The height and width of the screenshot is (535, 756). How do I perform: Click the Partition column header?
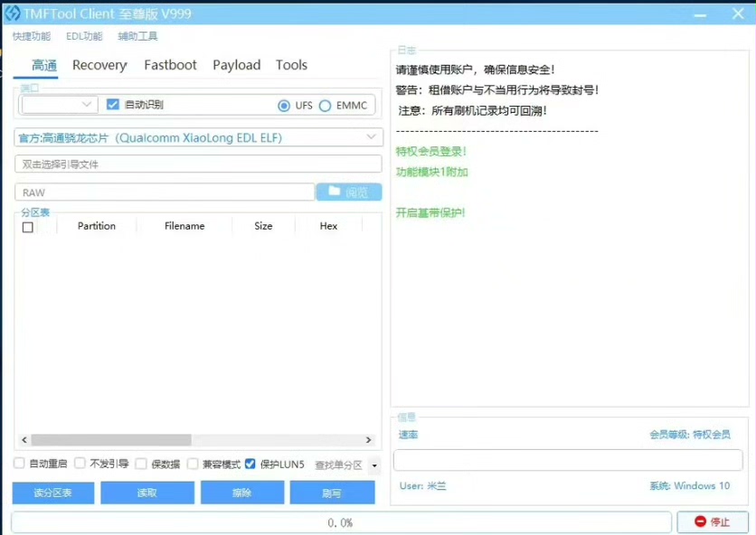pyautogui.click(x=97, y=226)
